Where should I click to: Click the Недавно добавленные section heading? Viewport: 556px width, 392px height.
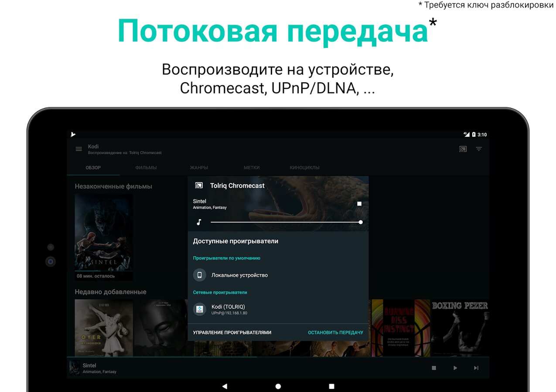(110, 292)
